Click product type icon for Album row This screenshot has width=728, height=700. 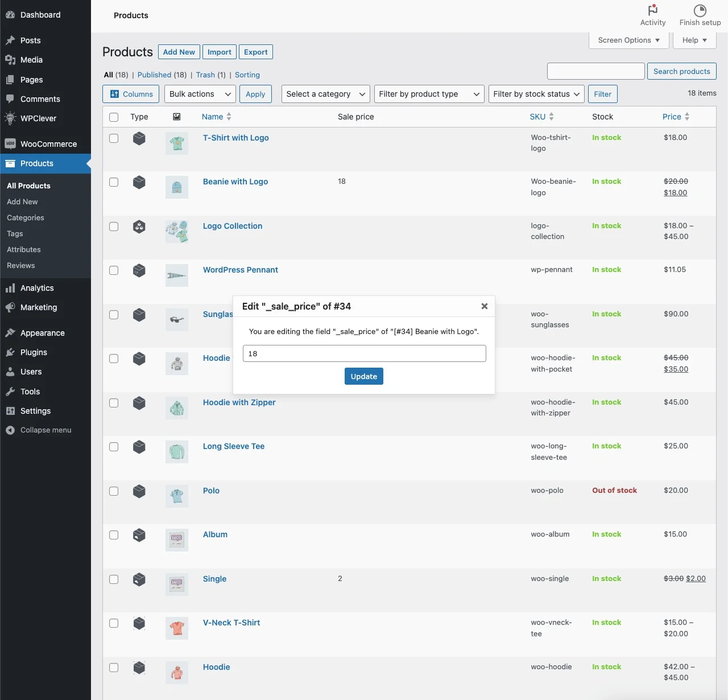[x=139, y=535]
